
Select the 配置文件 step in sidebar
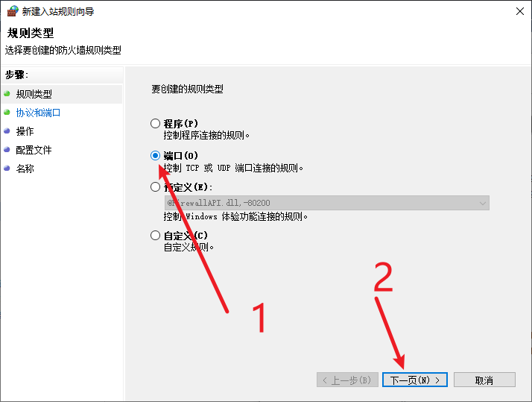(x=34, y=150)
